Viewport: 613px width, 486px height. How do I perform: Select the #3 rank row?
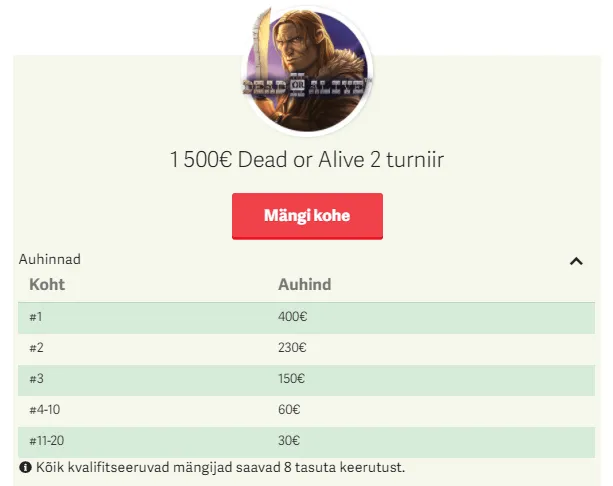(37, 379)
